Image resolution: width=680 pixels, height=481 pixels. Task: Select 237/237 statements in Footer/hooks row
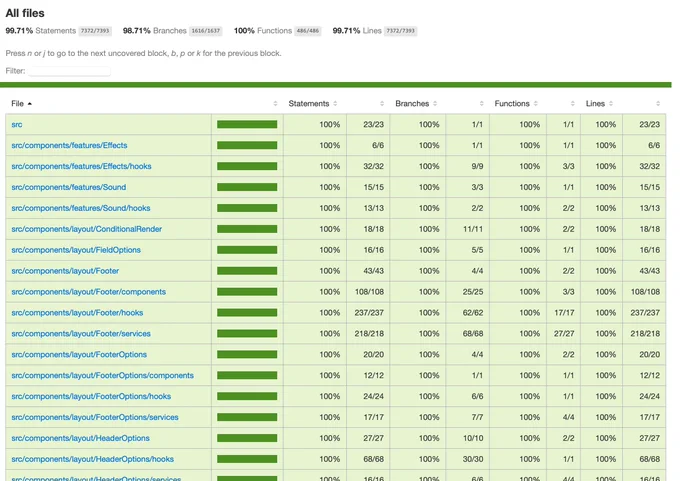[369, 313]
